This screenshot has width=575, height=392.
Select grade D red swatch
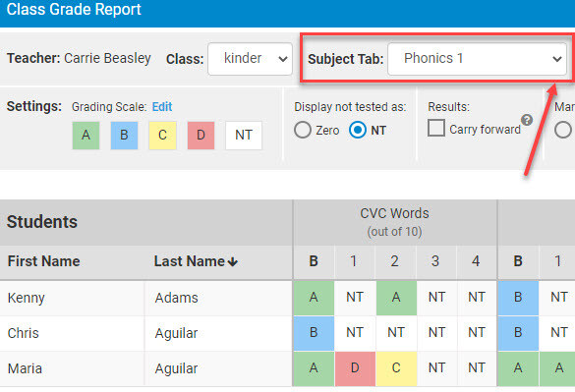[x=201, y=136]
